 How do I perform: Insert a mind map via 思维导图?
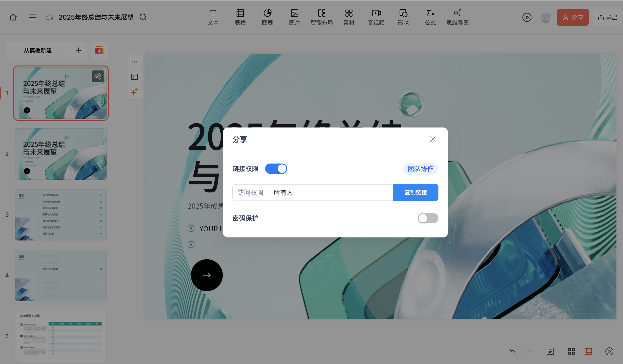pos(458,17)
